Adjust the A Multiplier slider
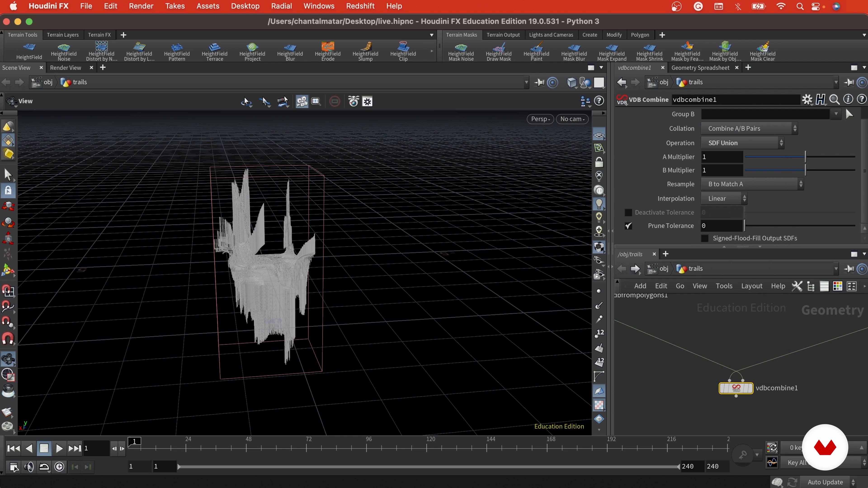 pyautogui.click(x=800, y=157)
